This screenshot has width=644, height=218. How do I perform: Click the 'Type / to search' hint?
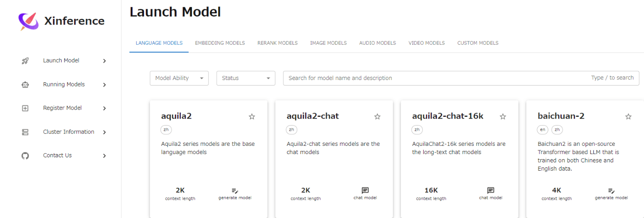click(x=612, y=78)
